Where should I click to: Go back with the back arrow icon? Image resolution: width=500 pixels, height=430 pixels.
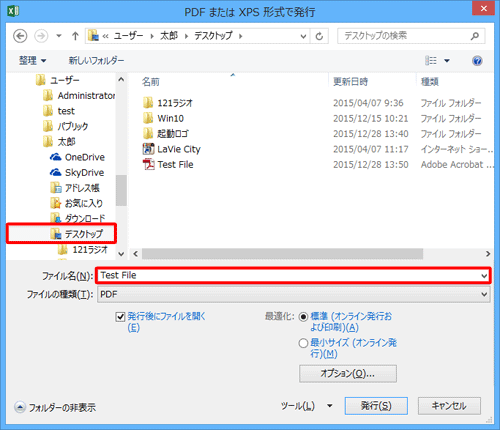click(20, 36)
